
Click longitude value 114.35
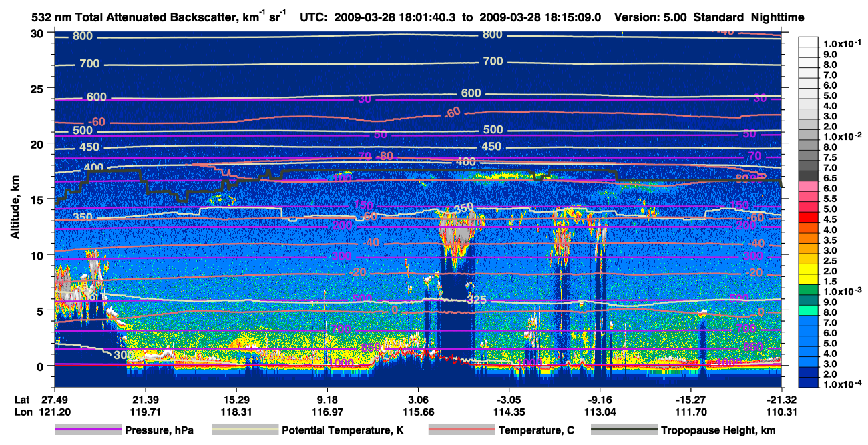click(x=509, y=412)
